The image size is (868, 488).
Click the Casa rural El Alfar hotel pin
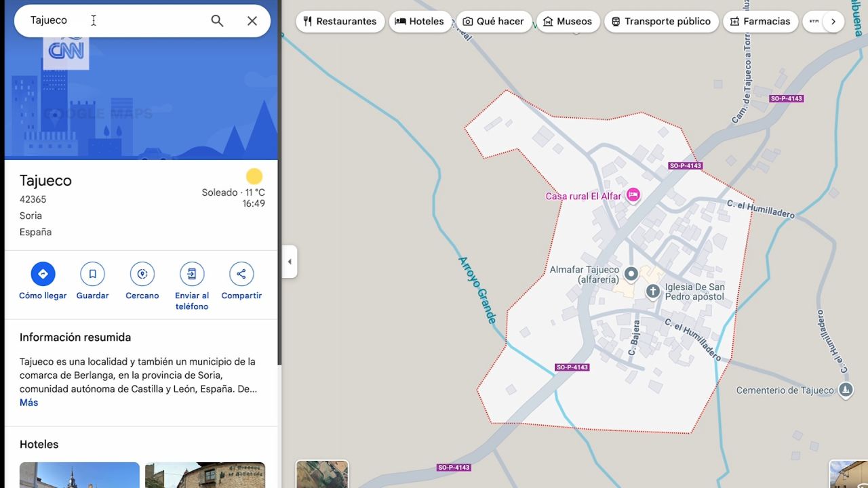(633, 195)
